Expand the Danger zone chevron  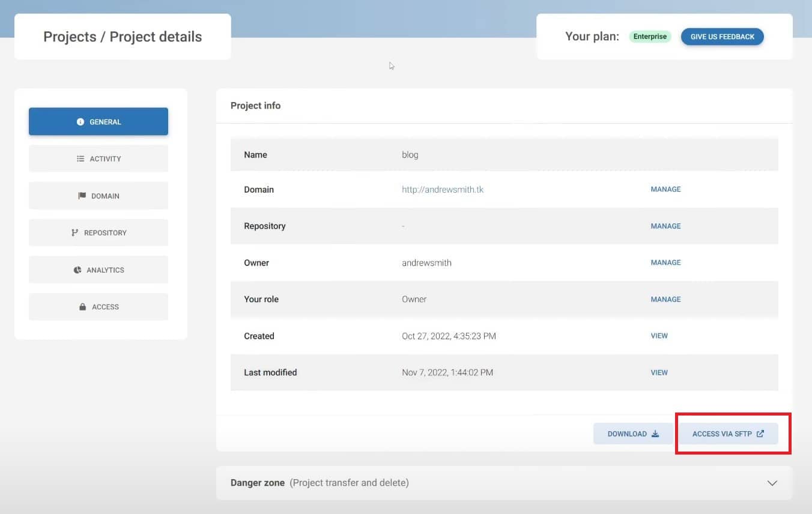[772, 483]
